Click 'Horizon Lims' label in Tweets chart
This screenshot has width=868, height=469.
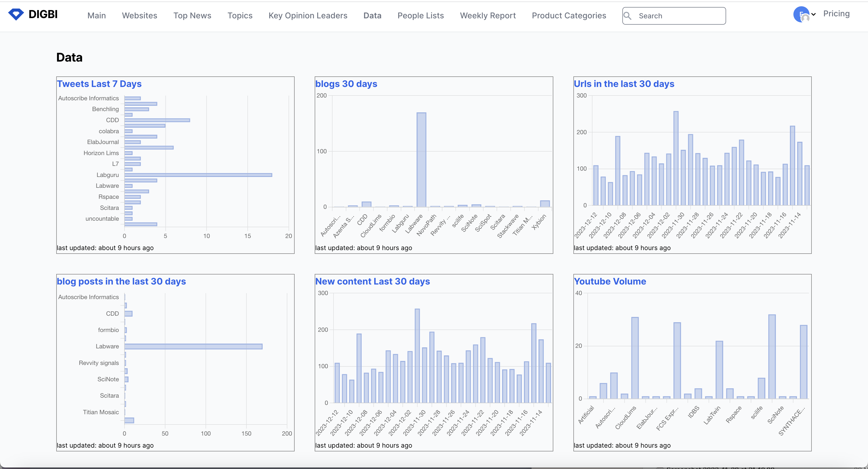click(101, 153)
